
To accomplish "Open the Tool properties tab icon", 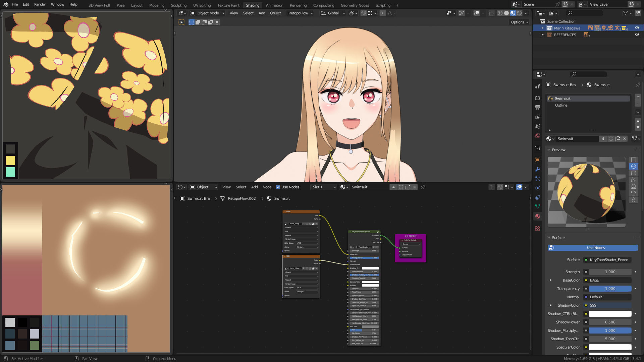I will (538, 86).
